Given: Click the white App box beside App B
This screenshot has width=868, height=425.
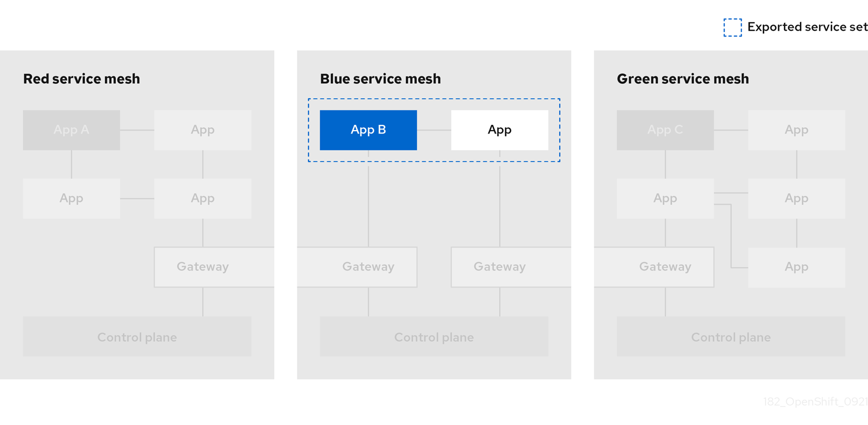Looking at the screenshot, I should click(x=500, y=130).
